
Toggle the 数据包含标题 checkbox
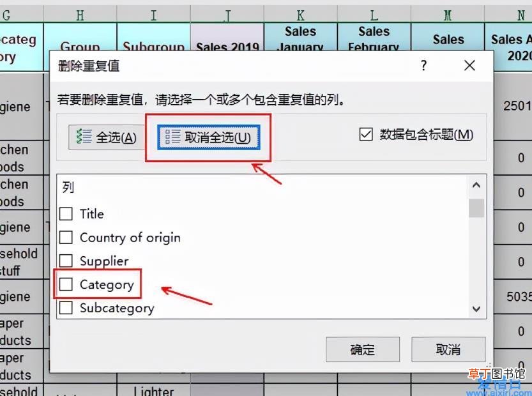[x=366, y=135]
